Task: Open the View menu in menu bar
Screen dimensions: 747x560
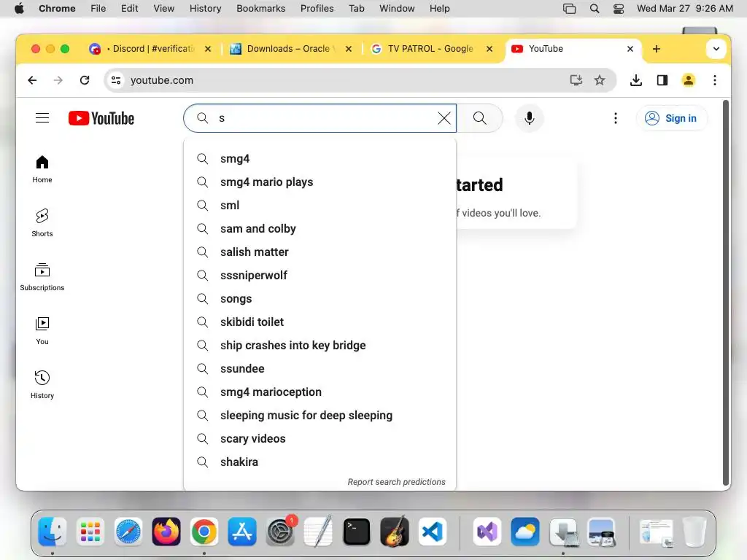Action: pyautogui.click(x=164, y=9)
